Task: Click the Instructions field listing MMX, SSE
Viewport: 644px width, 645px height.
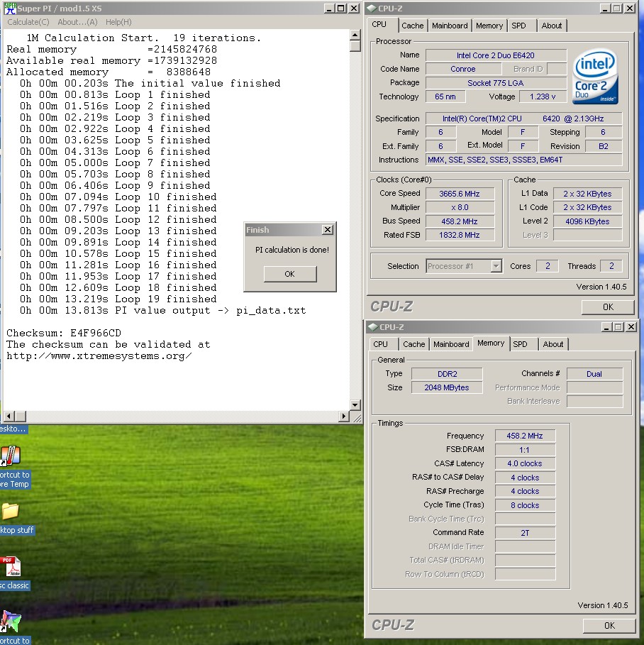Action: pyautogui.click(x=523, y=160)
